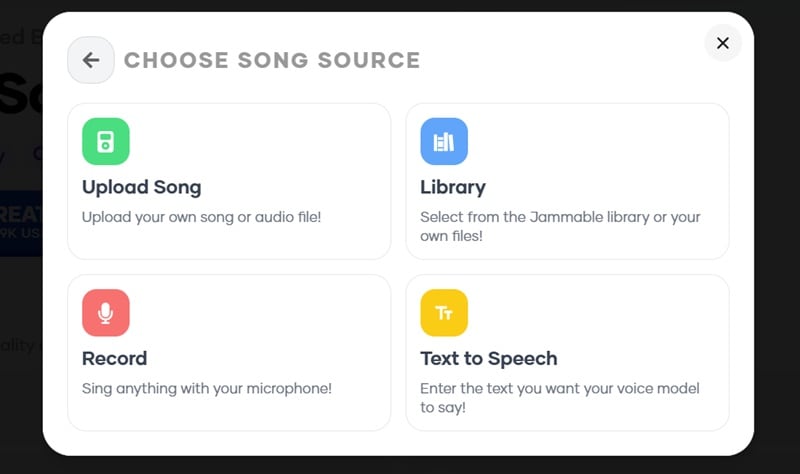Viewport: 800px width, 474px height.
Task: Click the green Upload Song player icon
Action: point(105,141)
